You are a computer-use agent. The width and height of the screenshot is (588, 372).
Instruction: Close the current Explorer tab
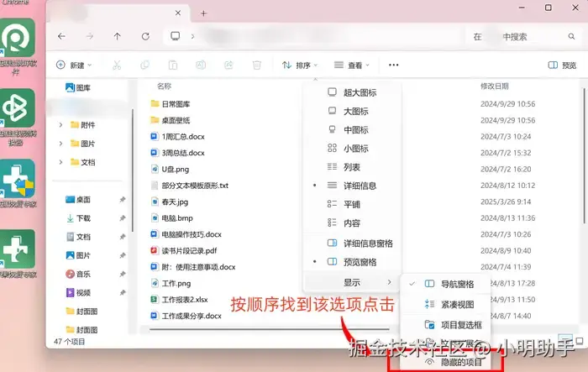coord(178,13)
